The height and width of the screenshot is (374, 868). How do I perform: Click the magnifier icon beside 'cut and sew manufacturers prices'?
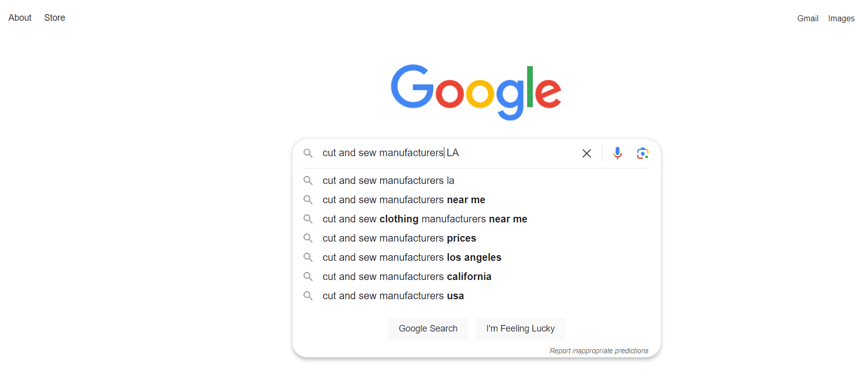coord(308,238)
